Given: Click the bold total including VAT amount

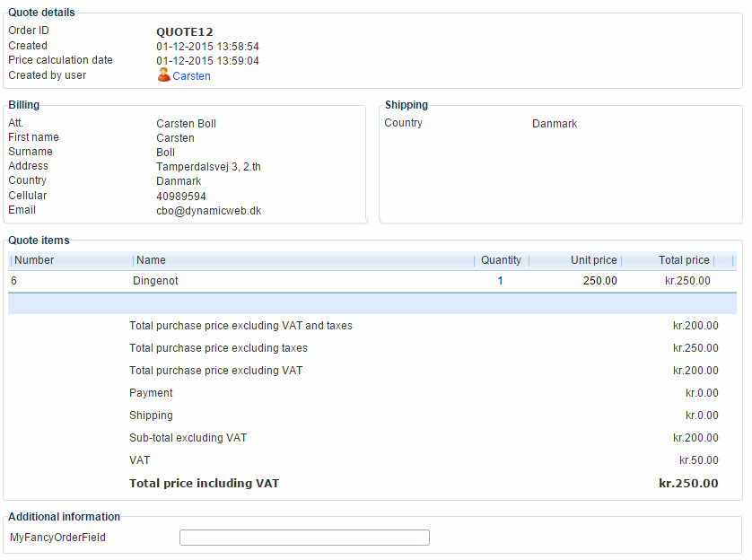Looking at the screenshot, I should [x=687, y=484].
